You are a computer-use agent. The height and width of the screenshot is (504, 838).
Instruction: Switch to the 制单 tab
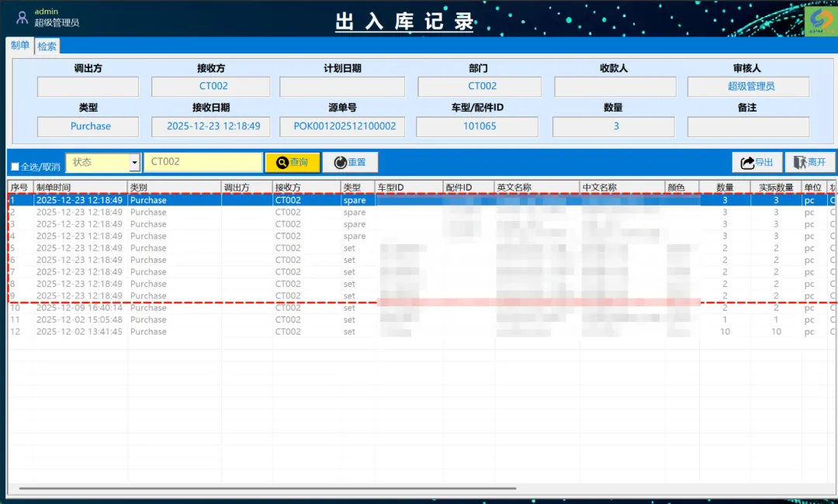tap(19, 46)
